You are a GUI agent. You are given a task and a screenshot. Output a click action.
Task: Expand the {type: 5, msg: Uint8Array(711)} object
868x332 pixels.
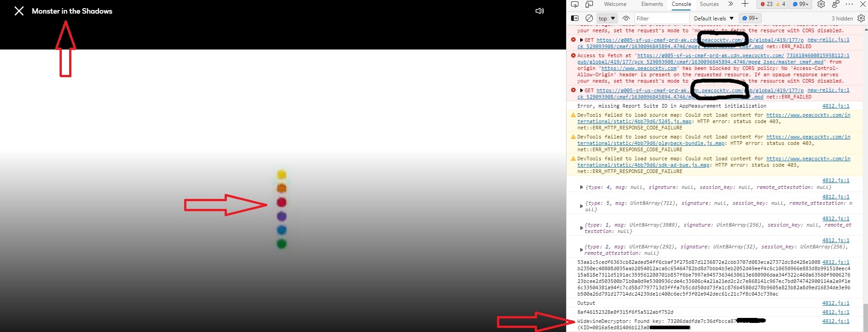point(581,206)
